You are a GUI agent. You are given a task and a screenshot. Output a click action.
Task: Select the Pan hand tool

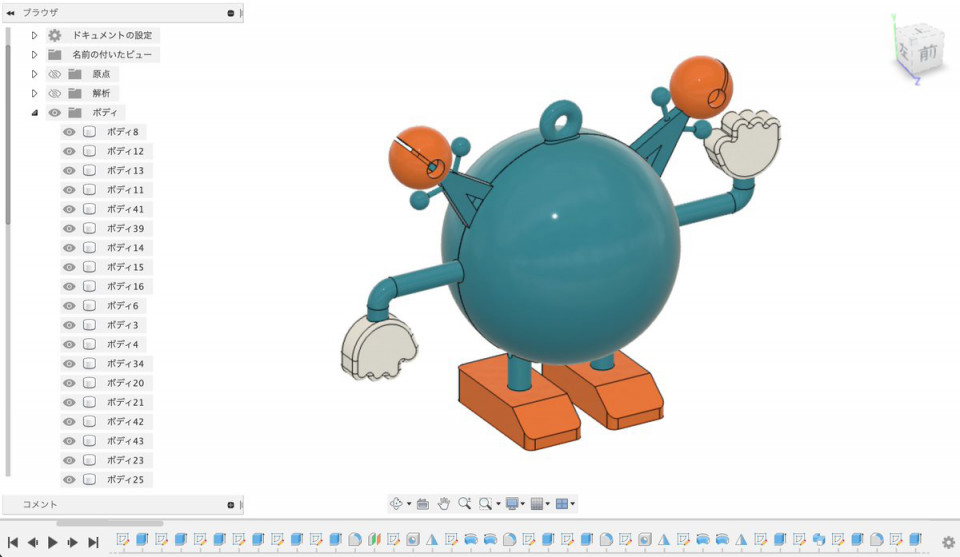click(443, 504)
